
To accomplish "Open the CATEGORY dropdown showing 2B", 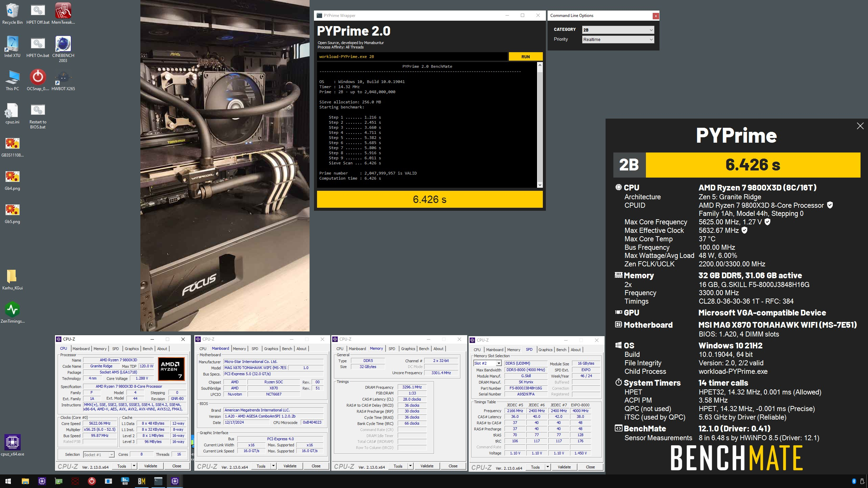I will click(618, 30).
